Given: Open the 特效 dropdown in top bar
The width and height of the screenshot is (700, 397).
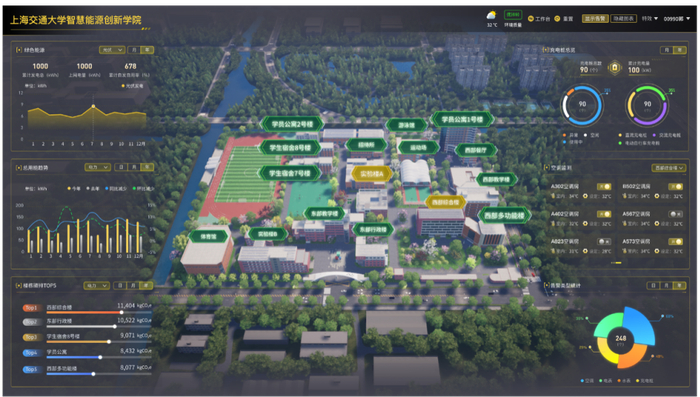Looking at the screenshot, I should tap(650, 18).
